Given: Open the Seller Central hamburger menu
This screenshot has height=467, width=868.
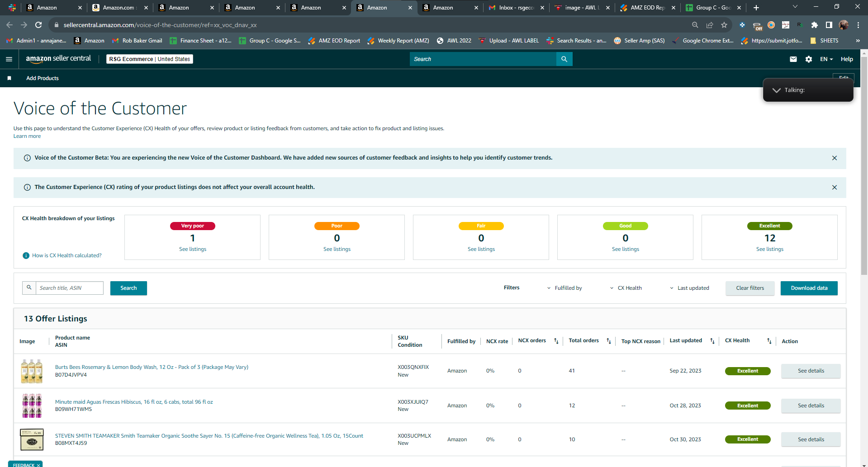Looking at the screenshot, I should click(9, 59).
